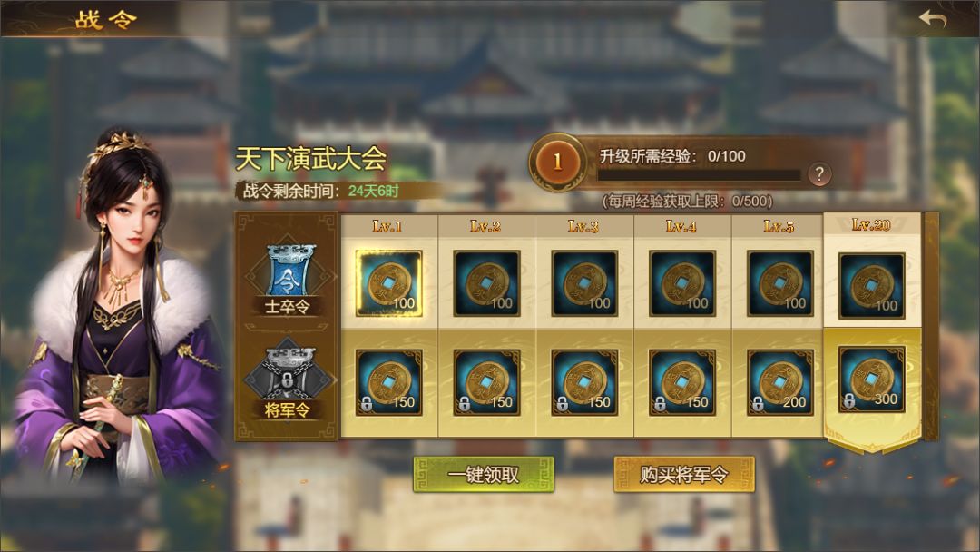980x552 pixels.
Task: Select the locked 将军令 badge
Action: pyautogui.click(x=289, y=379)
